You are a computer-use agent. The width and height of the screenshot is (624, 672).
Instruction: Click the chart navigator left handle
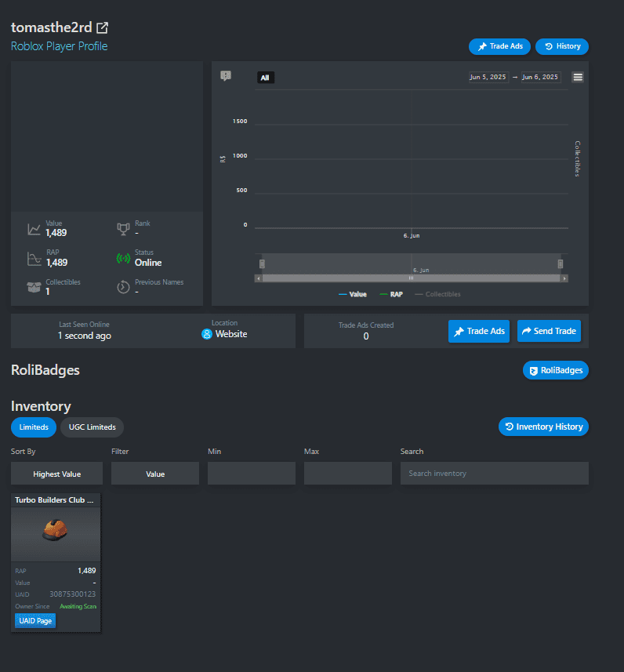[263, 264]
